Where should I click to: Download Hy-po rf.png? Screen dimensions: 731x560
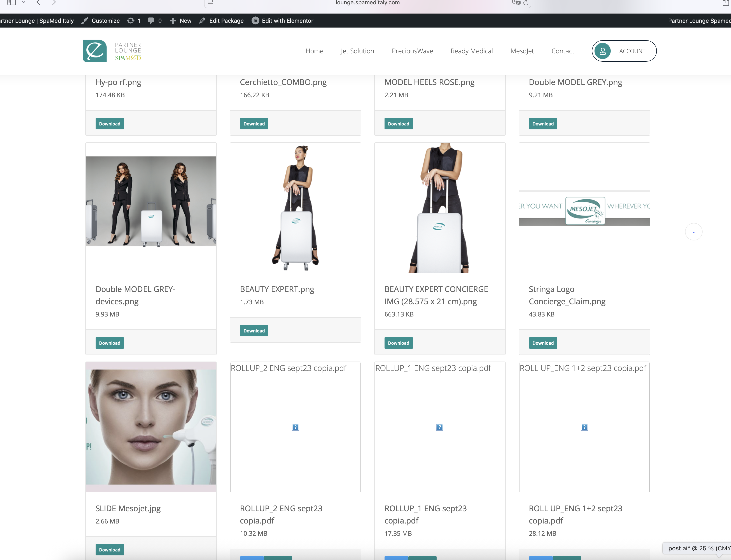coord(110,124)
